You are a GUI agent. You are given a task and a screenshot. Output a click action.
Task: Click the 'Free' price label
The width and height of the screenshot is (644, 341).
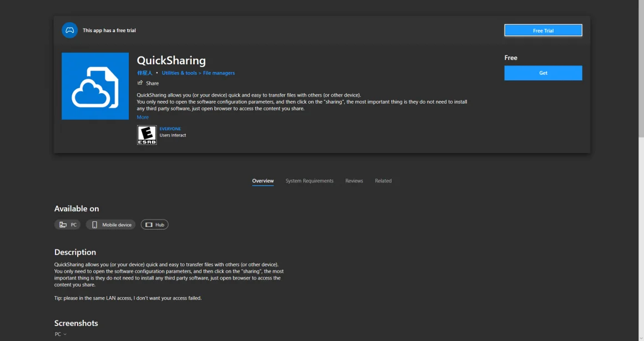pyautogui.click(x=511, y=58)
